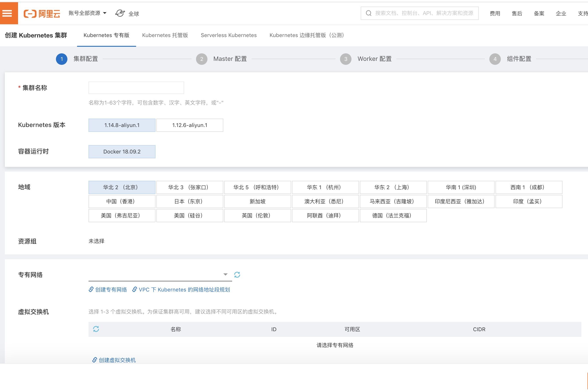Select region 美国 (弗吉尼亚)
The height and width of the screenshot is (392, 588).
point(122,215)
